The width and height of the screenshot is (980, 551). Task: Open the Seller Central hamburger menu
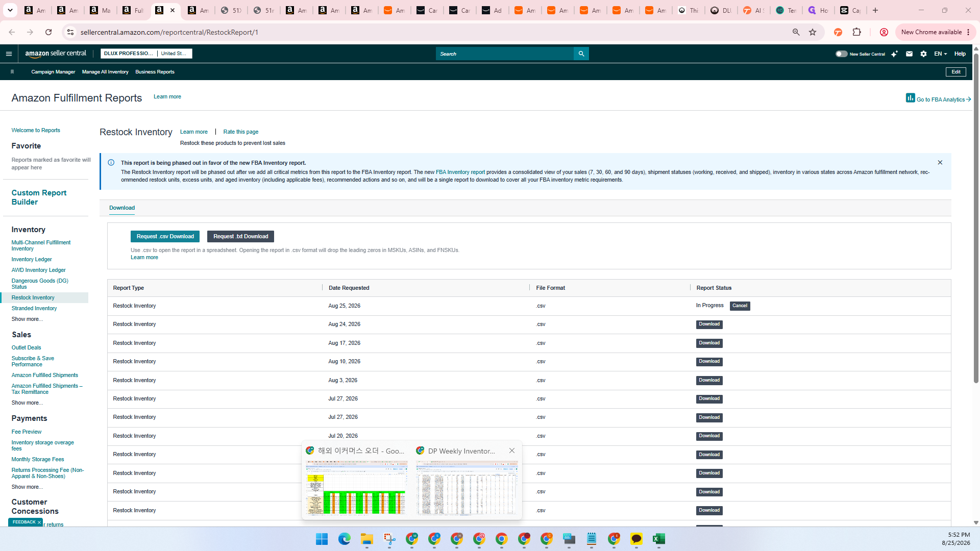[9, 54]
